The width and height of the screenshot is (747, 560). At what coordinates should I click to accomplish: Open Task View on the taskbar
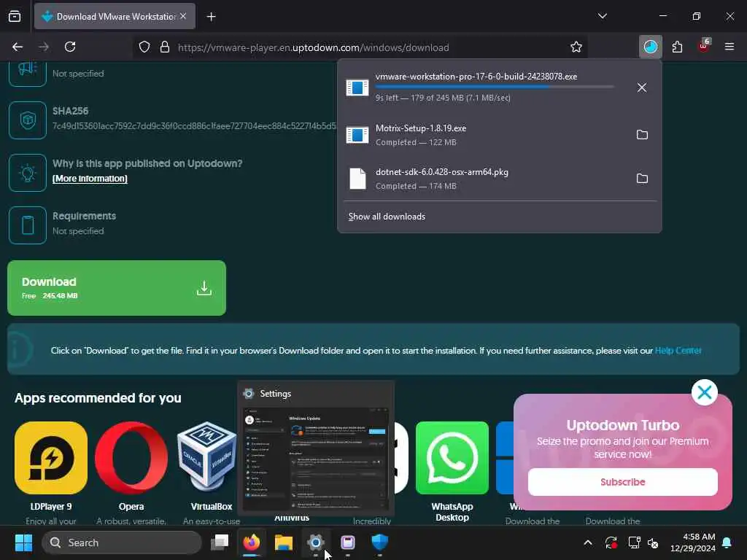[x=220, y=542]
